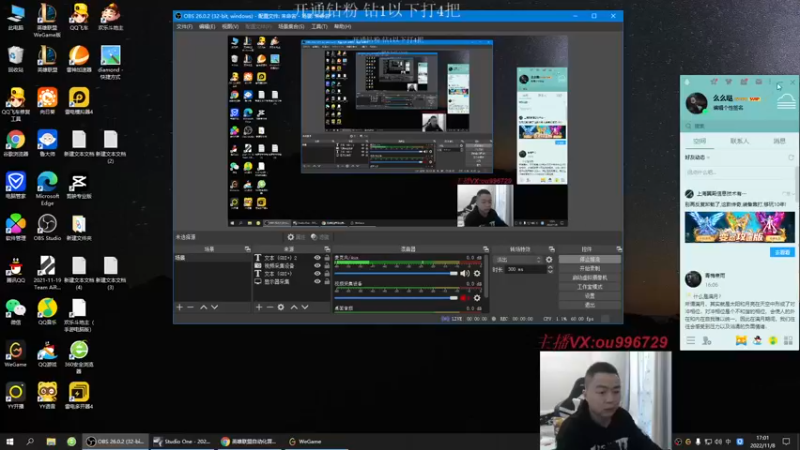Remove the selected source with the minus icon in Sources panel
800x450 pixels.
(x=270, y=307)
